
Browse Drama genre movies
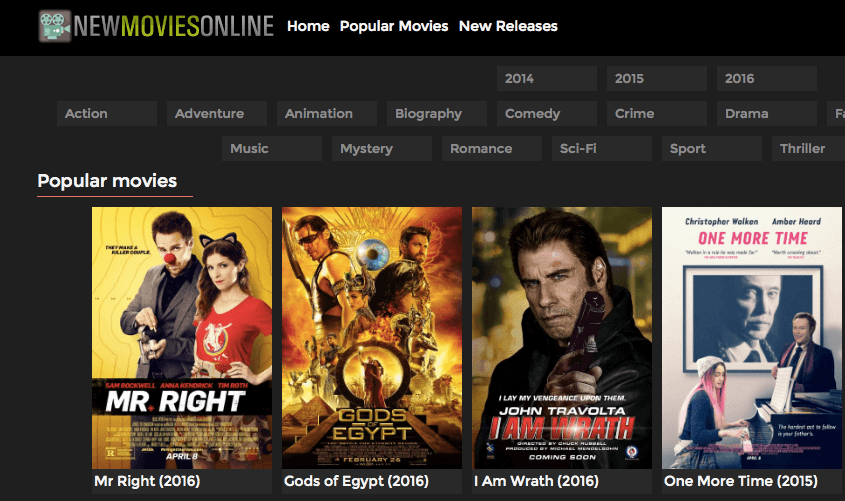767,114
